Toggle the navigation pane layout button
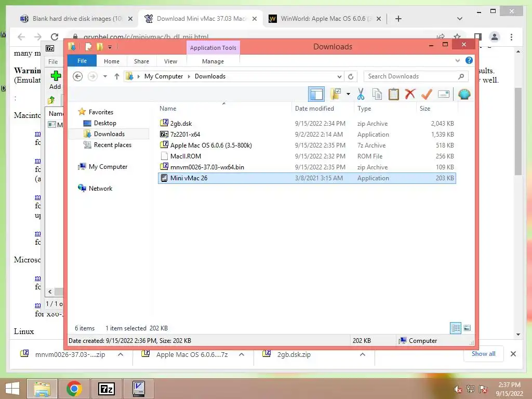The width and height of the screenshot is (532, 399). point(316,94)
